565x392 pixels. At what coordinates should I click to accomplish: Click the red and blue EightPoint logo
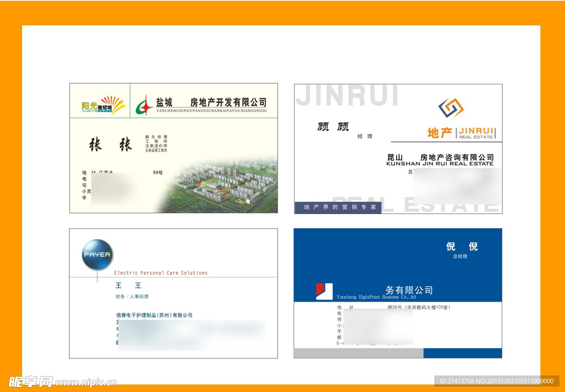(x=324, y=291)
